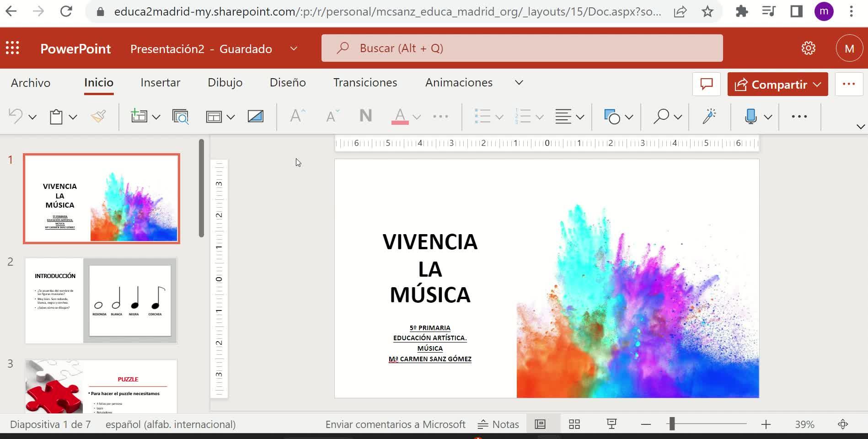Click the Dictate microphone icon

pyautogui.click(x=750, y=117)
